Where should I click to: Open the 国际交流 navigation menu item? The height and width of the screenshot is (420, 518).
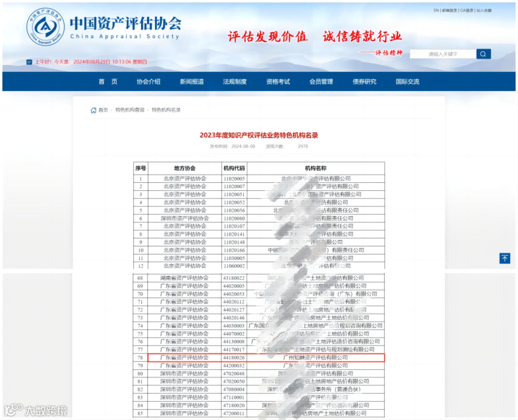tap(407, 82)
